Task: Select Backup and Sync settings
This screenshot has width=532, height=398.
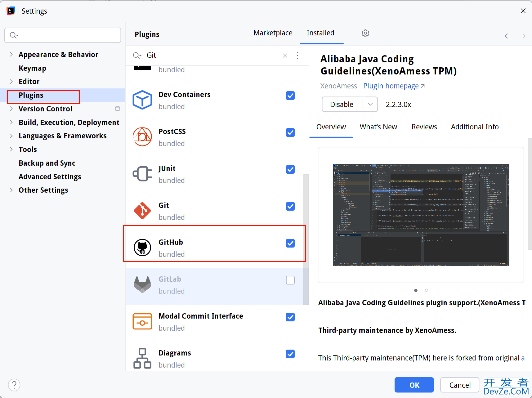Action: click(47, 163)
